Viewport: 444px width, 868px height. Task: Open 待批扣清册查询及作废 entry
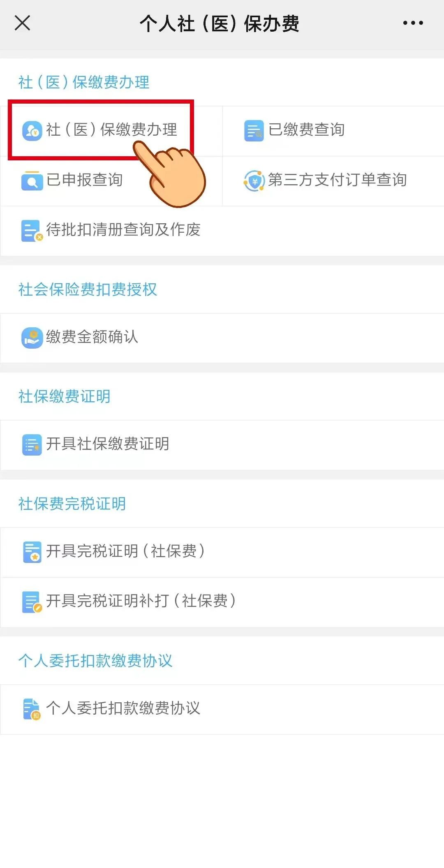pyautogui.click(x=123, y=230)
